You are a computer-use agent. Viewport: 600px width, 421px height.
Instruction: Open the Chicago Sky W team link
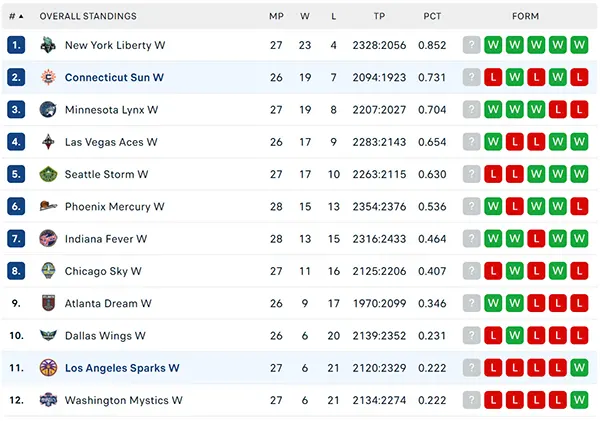click(103, 271)
